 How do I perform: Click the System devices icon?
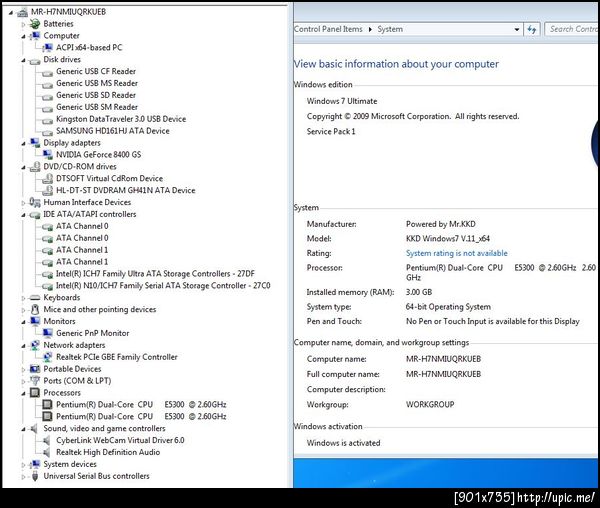point(35,464)
